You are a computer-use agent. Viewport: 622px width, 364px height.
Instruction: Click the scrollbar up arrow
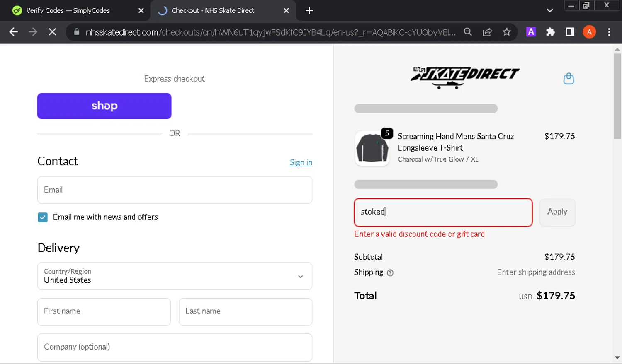(x=617, y=49)
